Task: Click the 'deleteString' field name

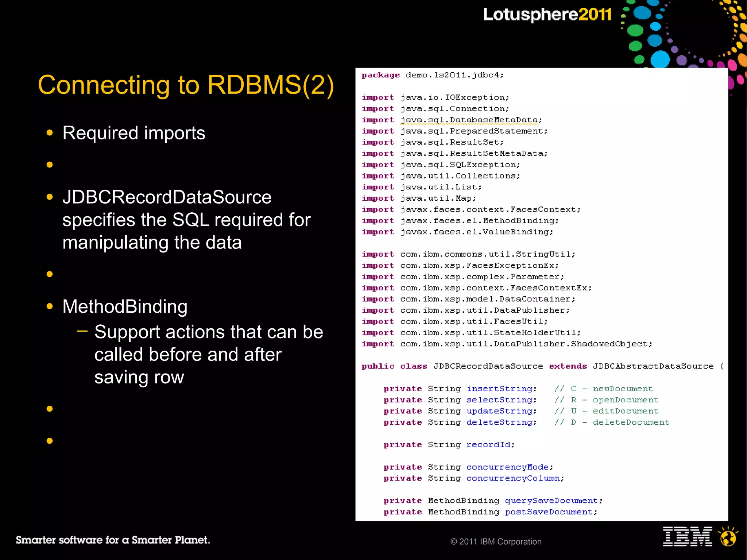Action: point(500,422)
